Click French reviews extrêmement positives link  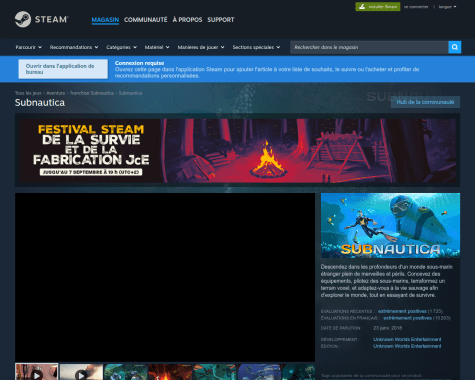[407, 318]
